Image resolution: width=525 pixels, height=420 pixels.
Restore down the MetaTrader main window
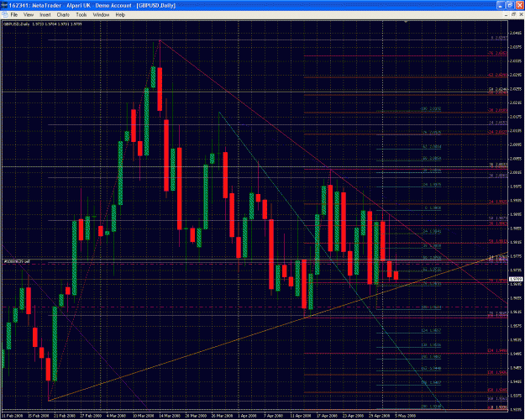pos(509,5)
